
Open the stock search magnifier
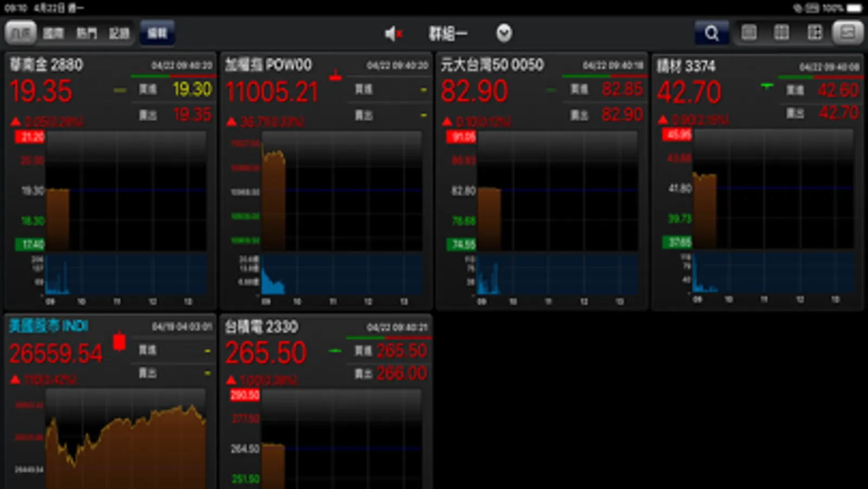(711, 33)
